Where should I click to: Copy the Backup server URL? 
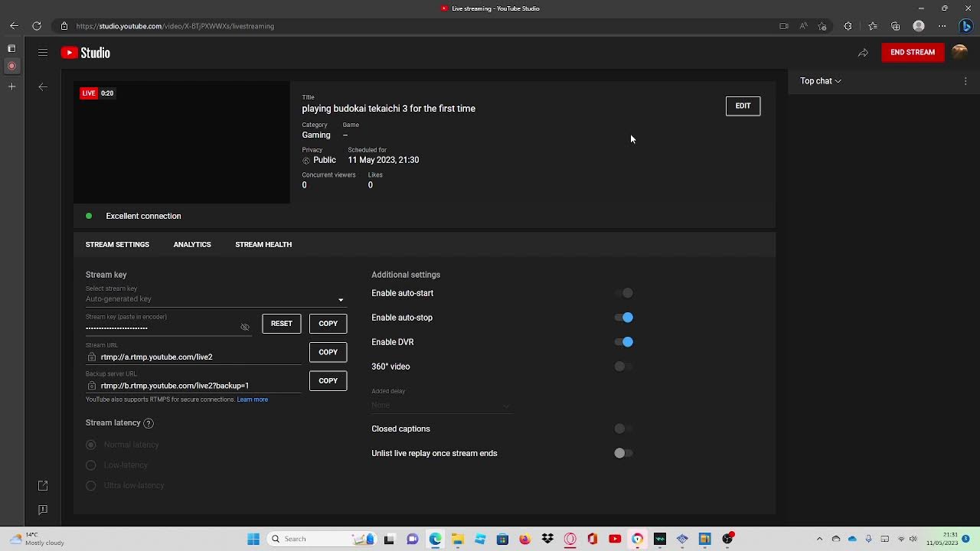[x=328, y=380]
